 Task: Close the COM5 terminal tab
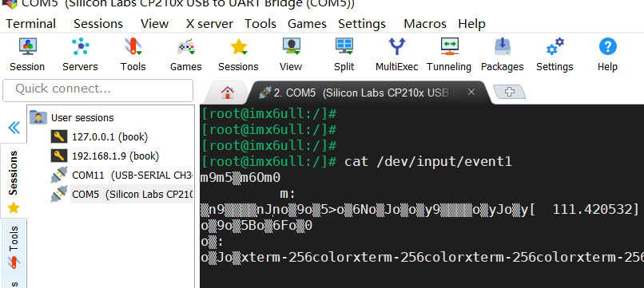point(471,93)
